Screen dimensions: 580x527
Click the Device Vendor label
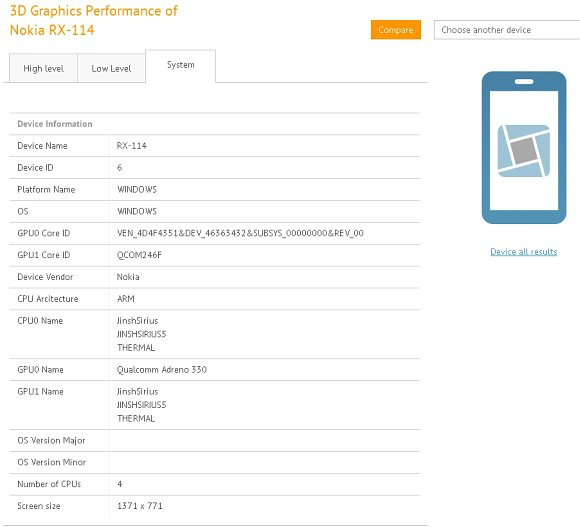pos(45,277)
